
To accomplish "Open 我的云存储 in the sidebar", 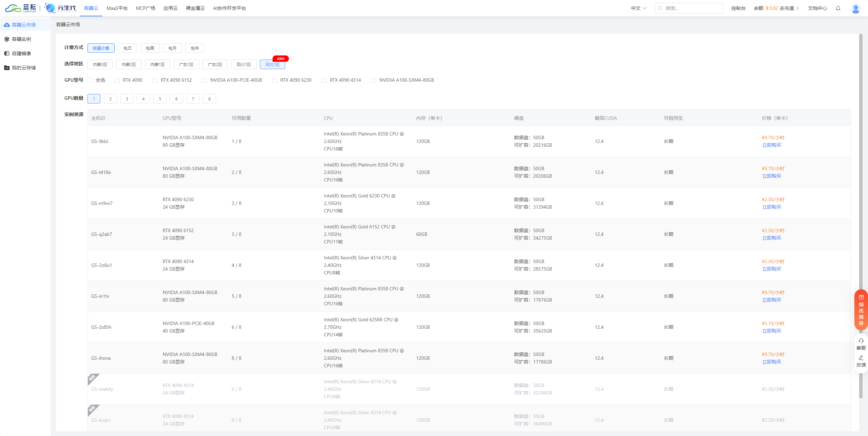I will click(23, 68).
